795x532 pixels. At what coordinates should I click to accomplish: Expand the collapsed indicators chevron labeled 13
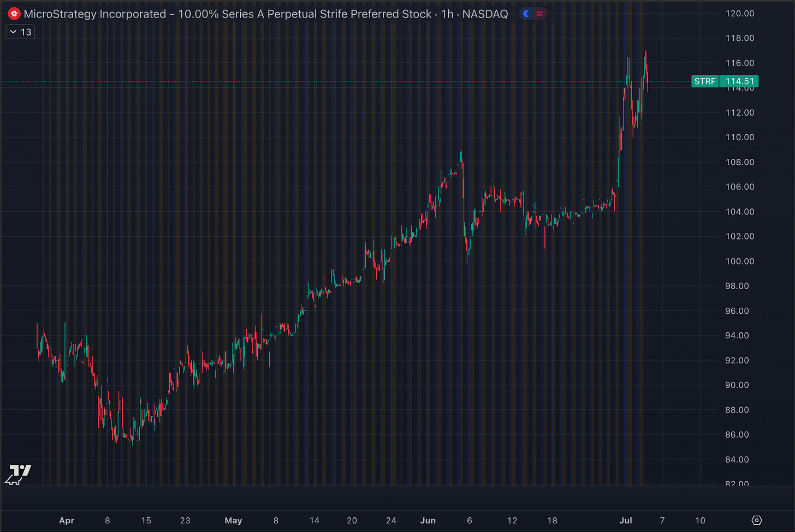pyautogui.click(x=20, y=32)
